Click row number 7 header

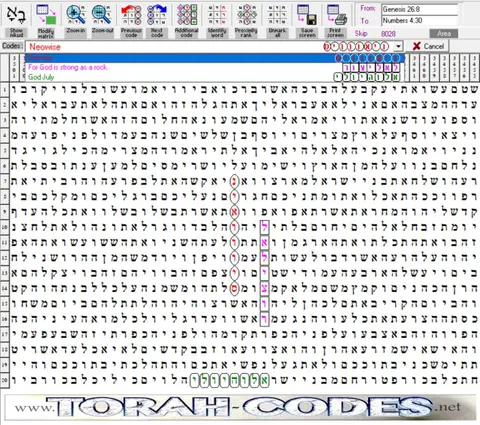click(x=5, y=181)
